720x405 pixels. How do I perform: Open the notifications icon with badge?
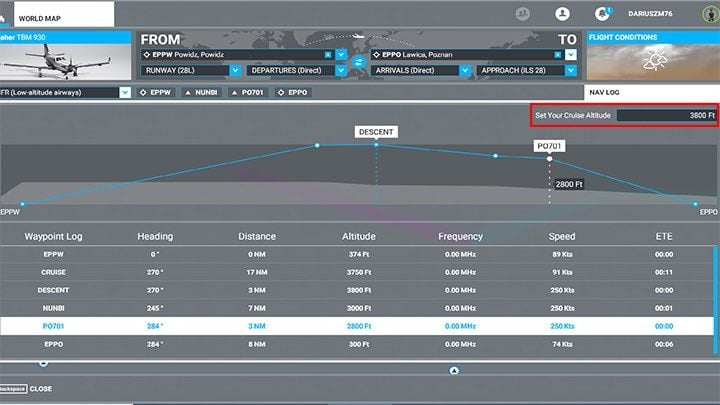click(x=602, y=14)
